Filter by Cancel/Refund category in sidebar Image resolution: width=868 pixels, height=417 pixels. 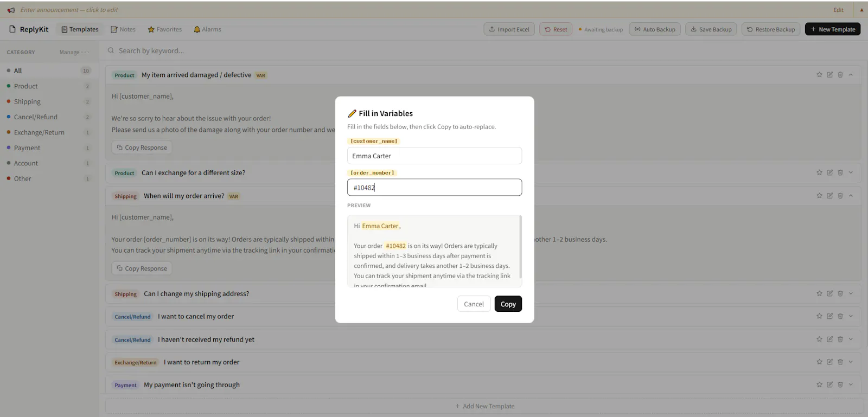tap(49, 117)
